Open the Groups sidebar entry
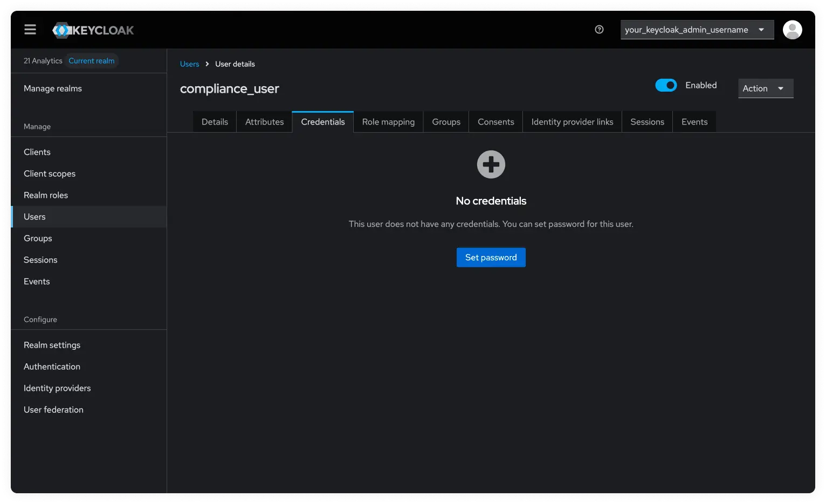This screenshot has height=504, width=826. click(38, 238)
